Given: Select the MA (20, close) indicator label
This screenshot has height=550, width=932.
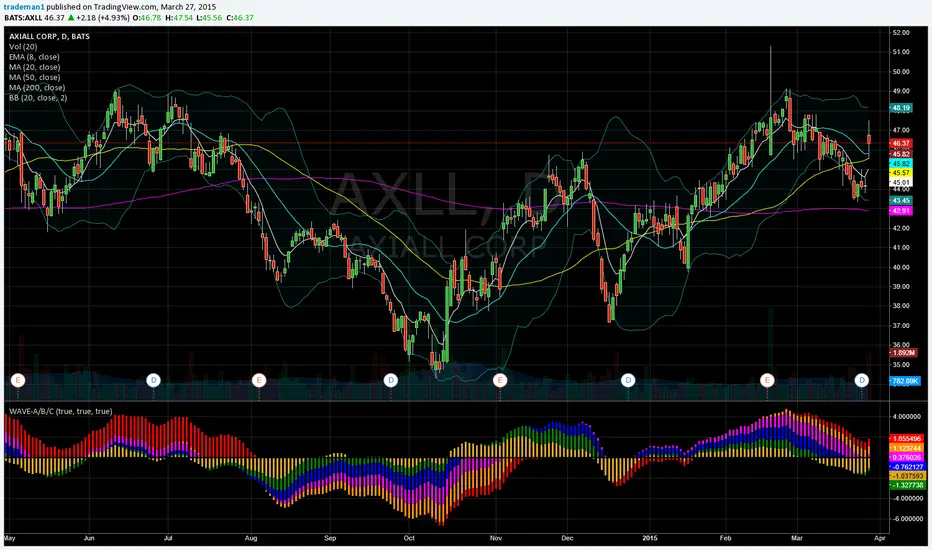Looking at the screenshot, I should 34,67.
